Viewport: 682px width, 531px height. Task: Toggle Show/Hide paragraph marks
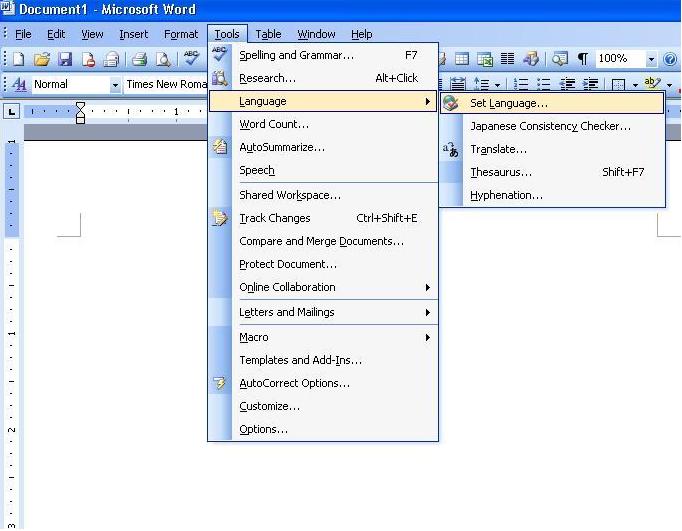click(582, 60)
